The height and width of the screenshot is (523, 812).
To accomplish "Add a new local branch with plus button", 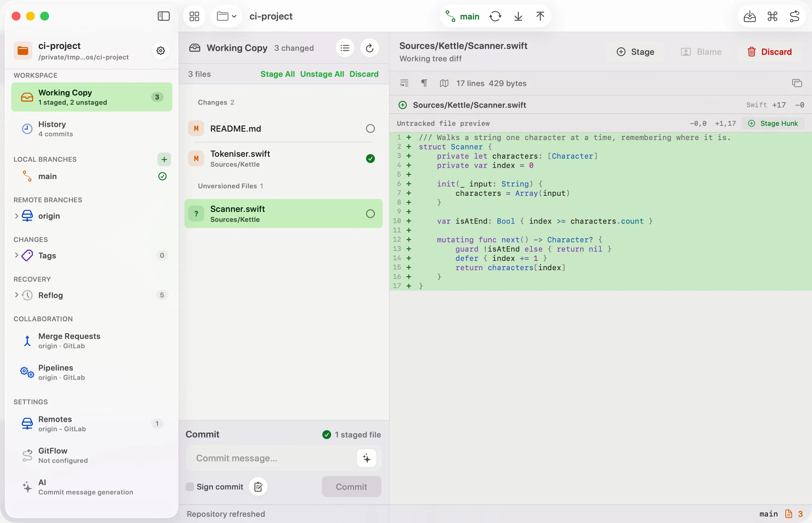I will (164, 159).
